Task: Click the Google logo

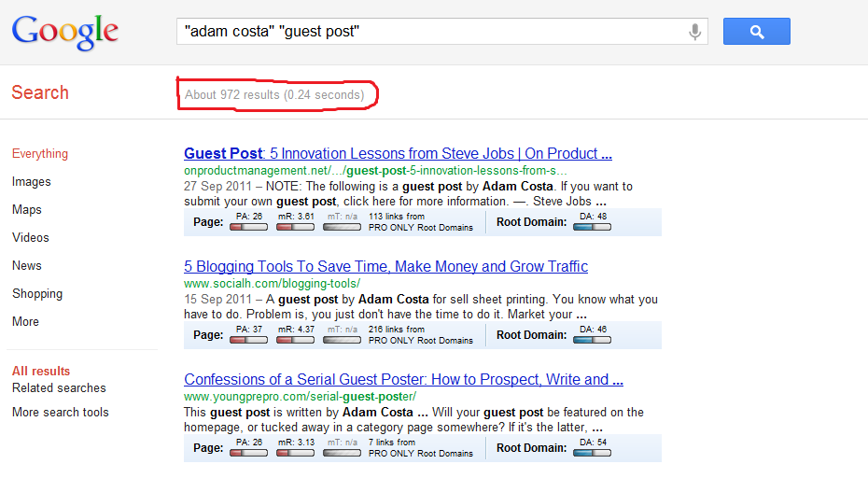Action: tap(64, 33)
